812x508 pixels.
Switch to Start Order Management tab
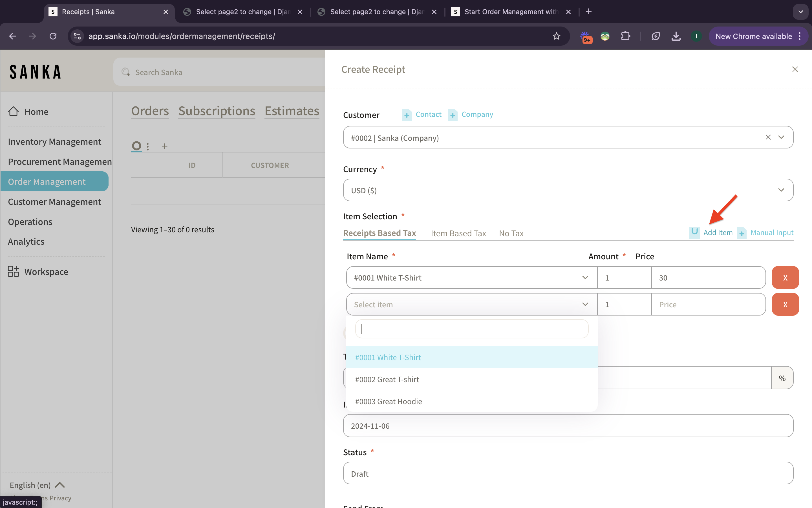511,12
